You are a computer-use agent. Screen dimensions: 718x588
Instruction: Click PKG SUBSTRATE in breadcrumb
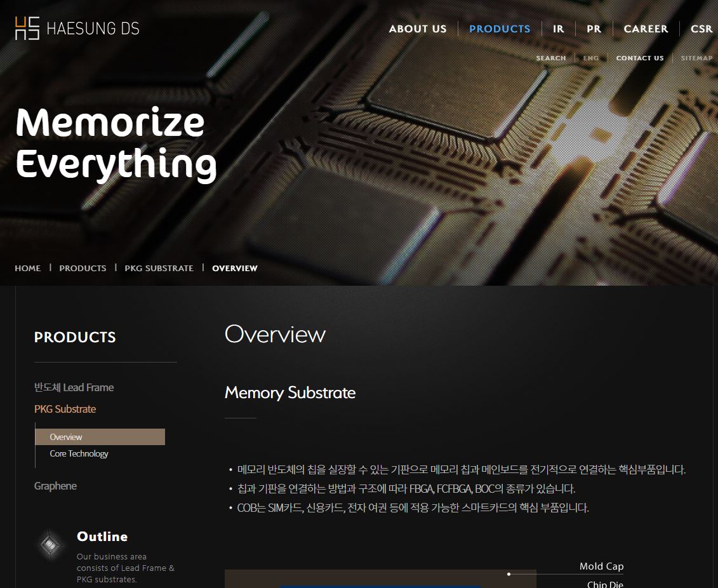(159, 269)
